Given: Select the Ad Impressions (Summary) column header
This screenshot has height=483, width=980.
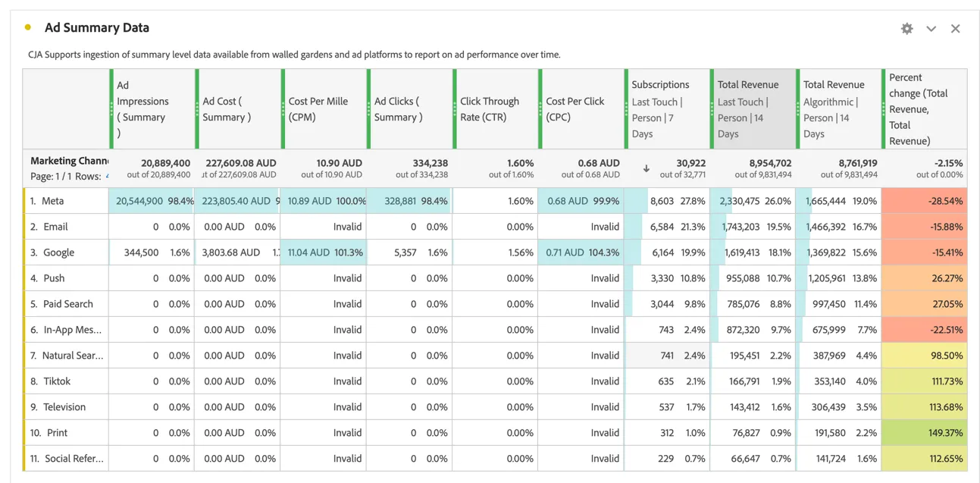Looking at the screenshot, I should pos(152,109).
